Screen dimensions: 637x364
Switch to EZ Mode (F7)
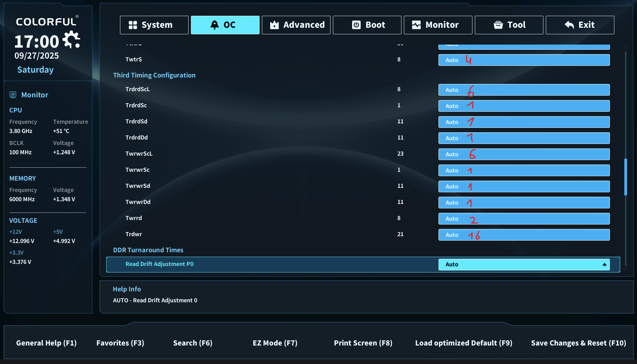[275, 343]
